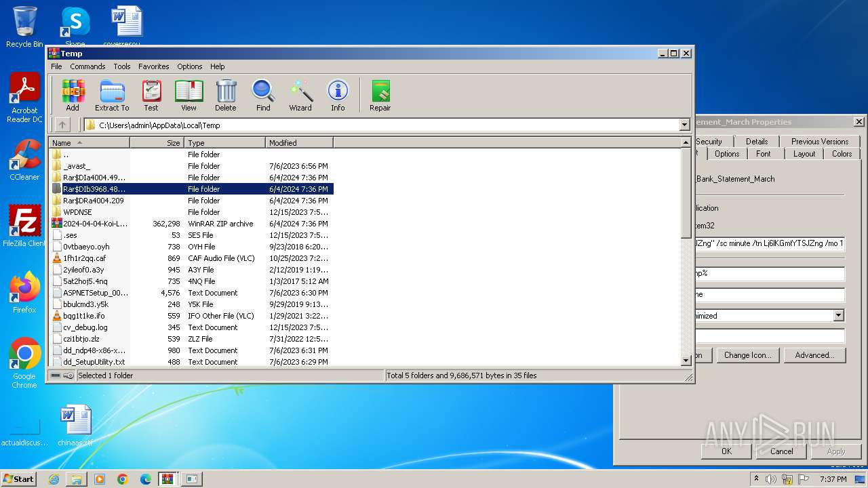Open the Help menu
The height and width of the screenshot is (488, 868).
(217, 66)
